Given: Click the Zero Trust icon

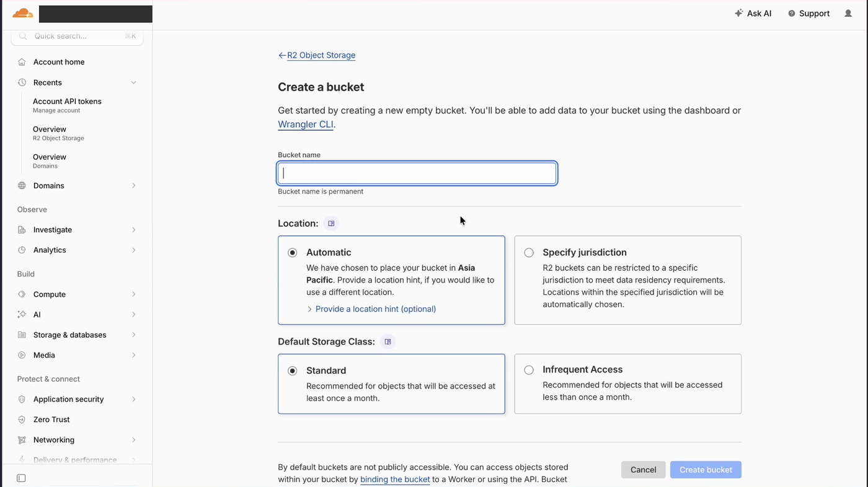Looking at the screenshot, I should coord(22,419).
